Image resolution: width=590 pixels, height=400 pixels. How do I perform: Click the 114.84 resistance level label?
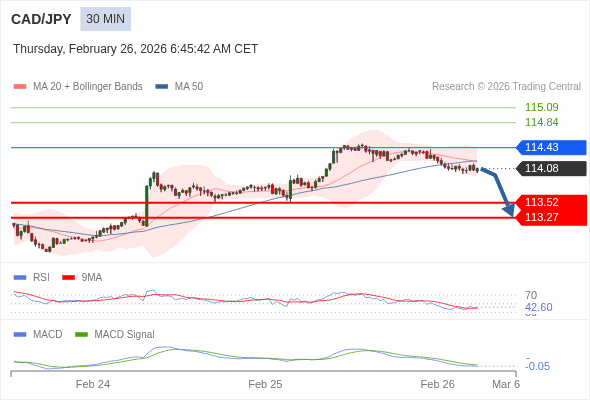[x=542, y=122]
